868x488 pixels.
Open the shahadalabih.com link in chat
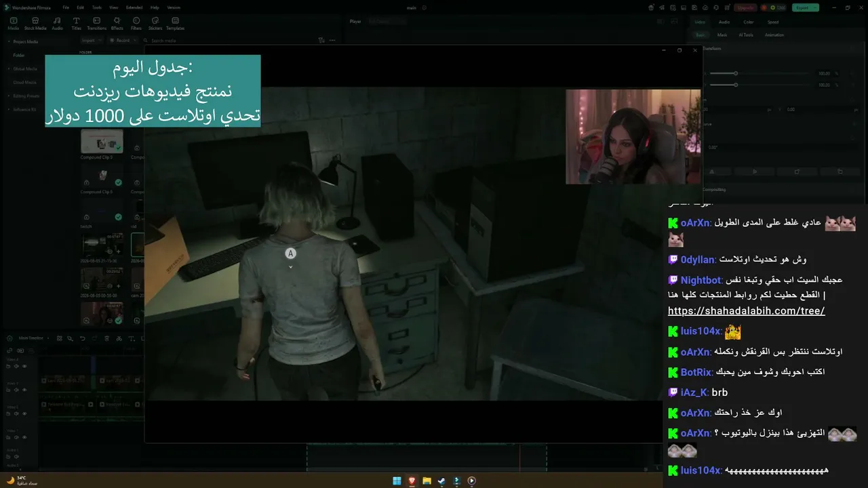click(746, 311)
